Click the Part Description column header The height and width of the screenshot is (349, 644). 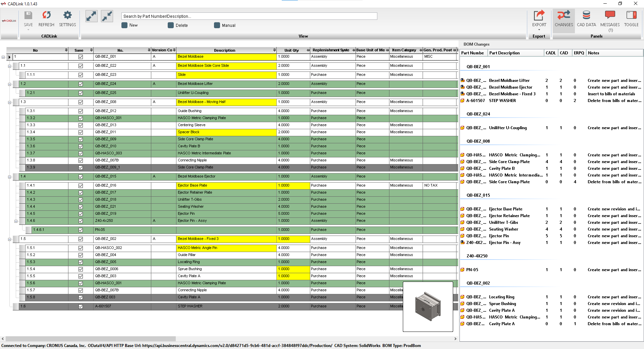point(516,53)
